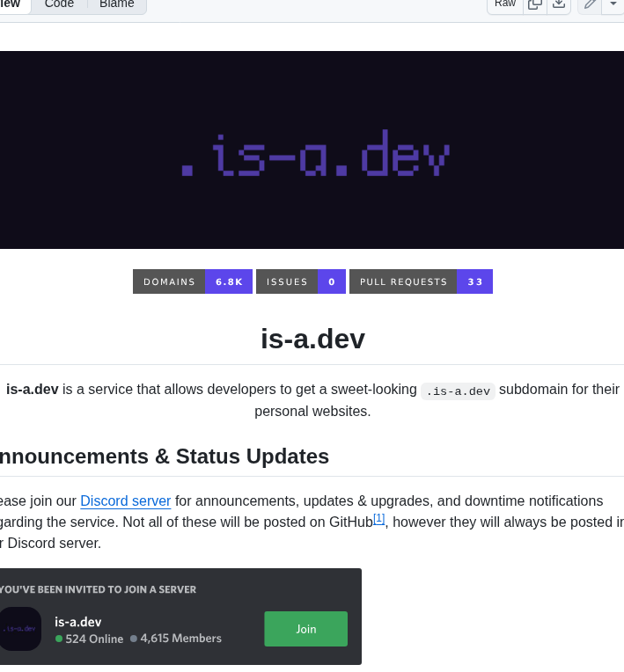This screenshot has height=672, width=624.
Task: Download the raw file icon
Action: (x=558, y=4)
